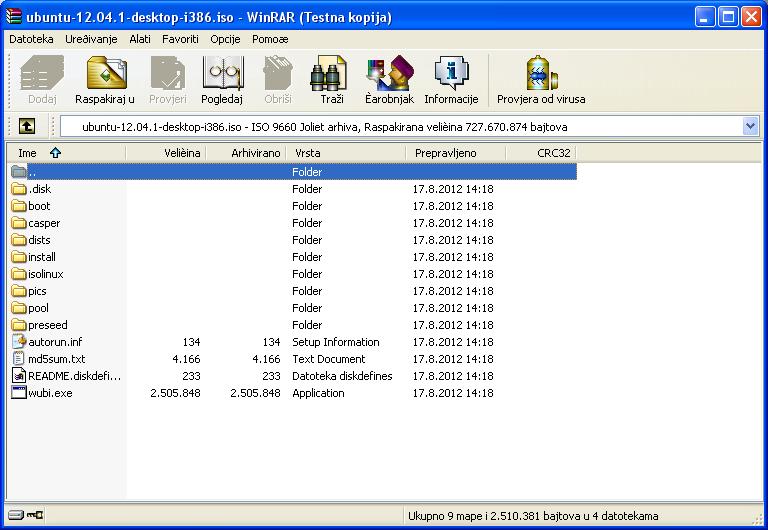
Task: Select the wubi.exe application file
Action: 50,393
